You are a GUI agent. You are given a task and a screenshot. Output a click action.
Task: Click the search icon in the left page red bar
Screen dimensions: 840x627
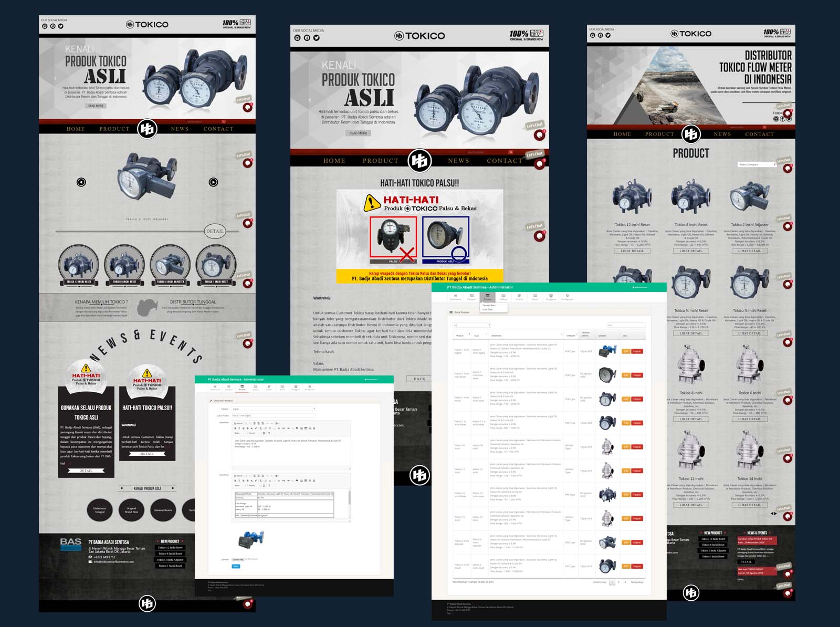coord(223,121)
